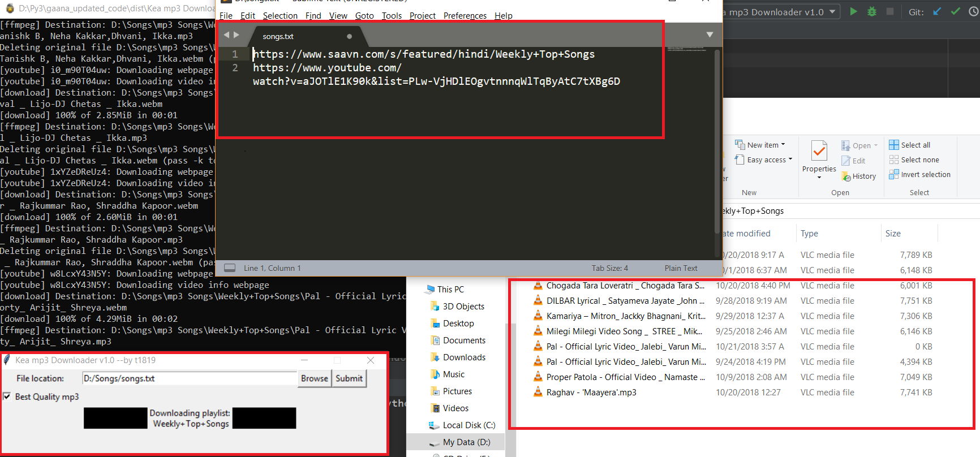Click Open in the Explorer ribbon
Screen dimensions: 980x457
pyautogui.click(x=859, y=145)
